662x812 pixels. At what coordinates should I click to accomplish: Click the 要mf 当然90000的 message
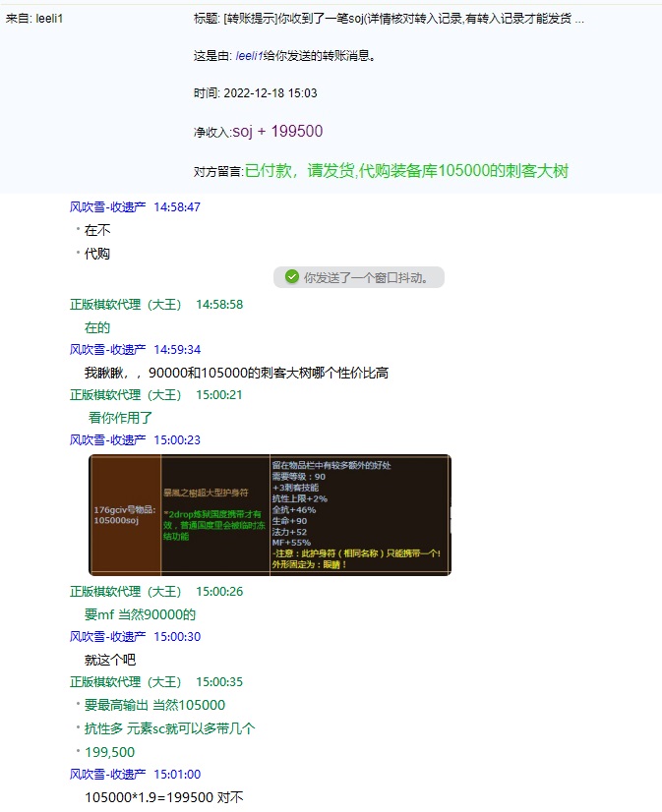[x=141, y=614]
